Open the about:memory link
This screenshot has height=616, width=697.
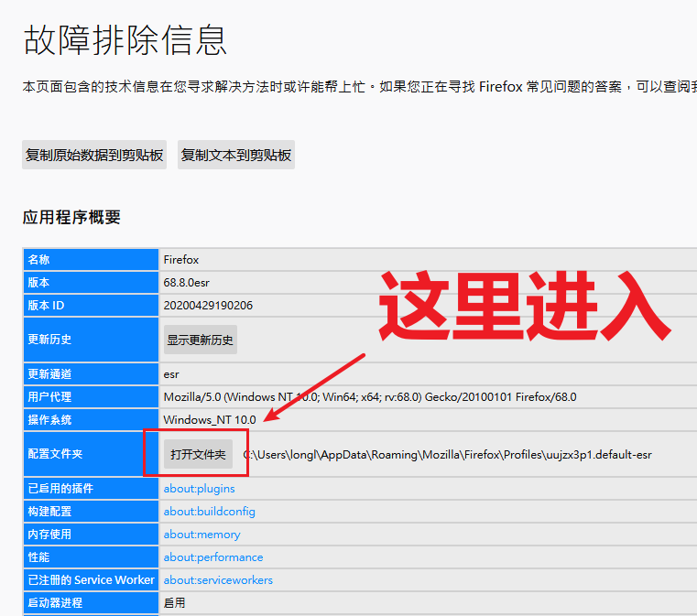201,535
